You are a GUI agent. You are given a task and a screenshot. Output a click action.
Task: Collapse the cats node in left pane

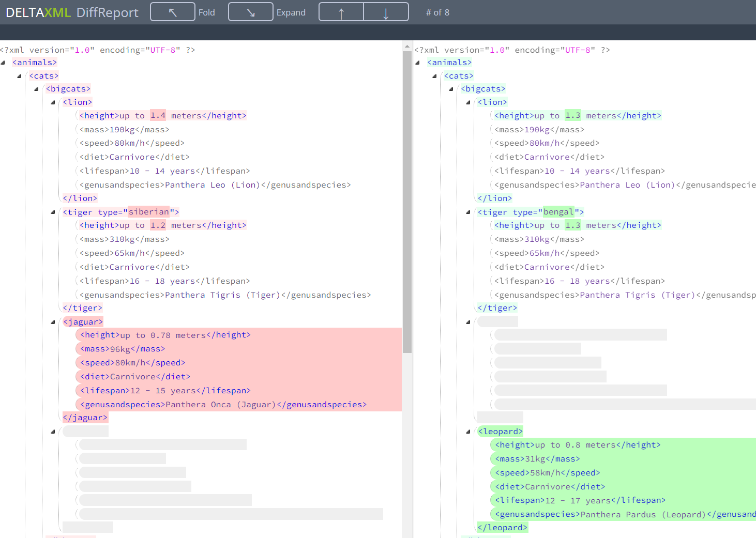20,76
